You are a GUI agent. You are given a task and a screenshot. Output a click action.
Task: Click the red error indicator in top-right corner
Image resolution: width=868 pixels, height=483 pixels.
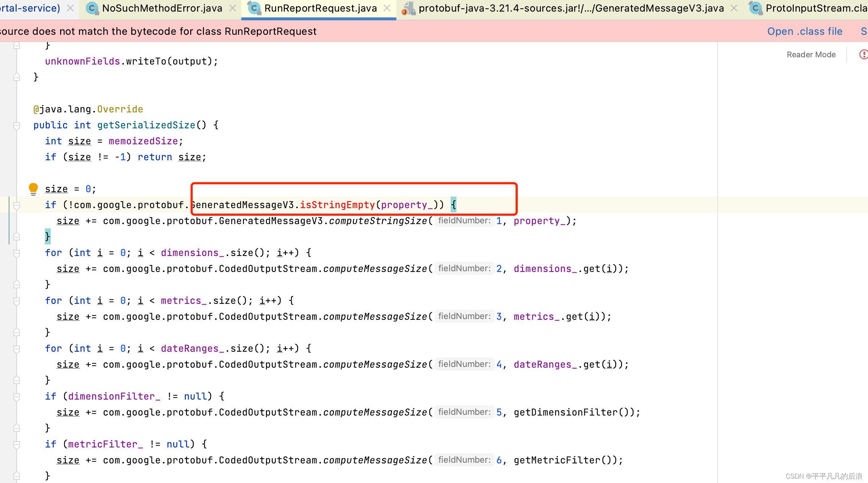coord(864,54)
